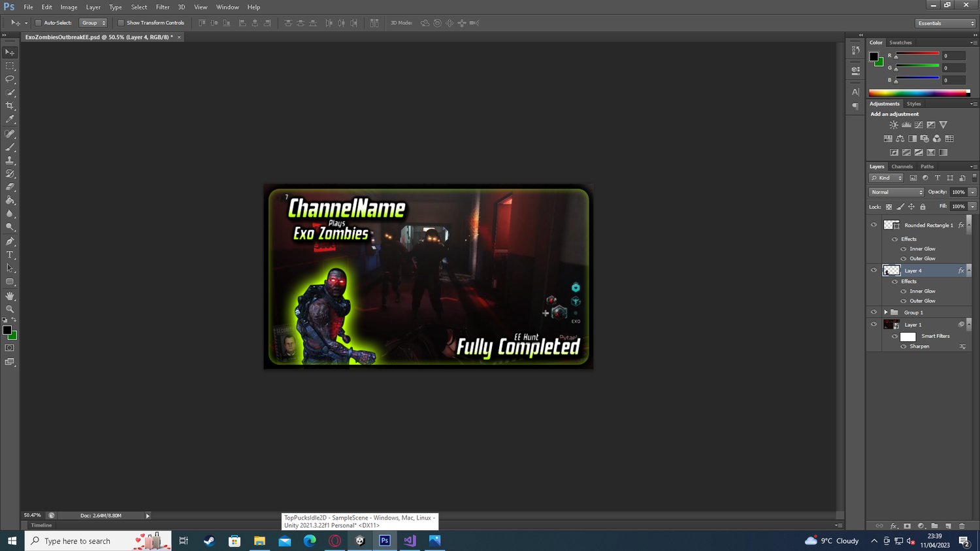Select the Horizontal Type tool
980x551 pixels.
click(x=10, y=255)
